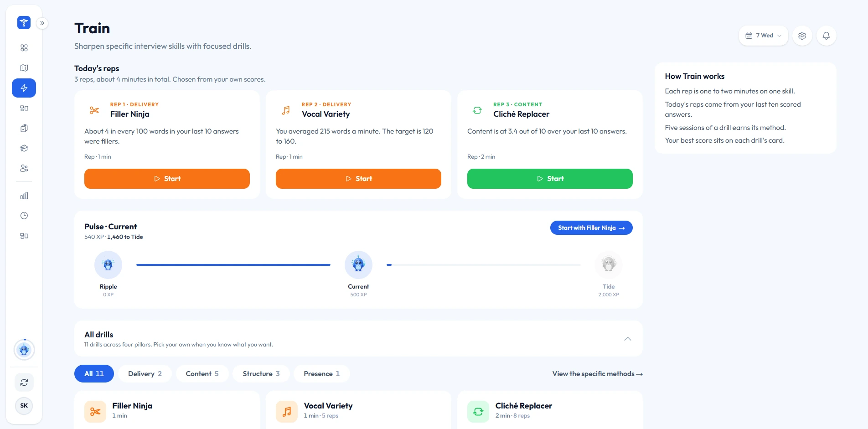Click the Tide level mascot
This screenshot has height=429, width=868.
[609, 265]
